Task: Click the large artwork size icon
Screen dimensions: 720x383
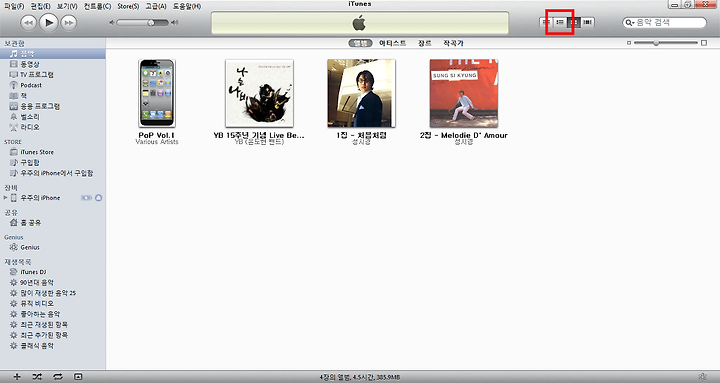Action: click(704, 43)
